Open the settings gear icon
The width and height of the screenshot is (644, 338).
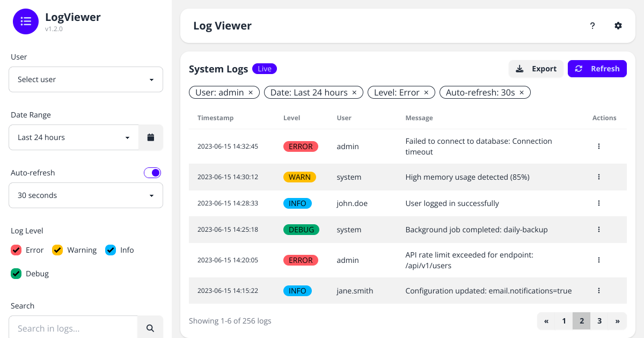click(x=618, y=25)
